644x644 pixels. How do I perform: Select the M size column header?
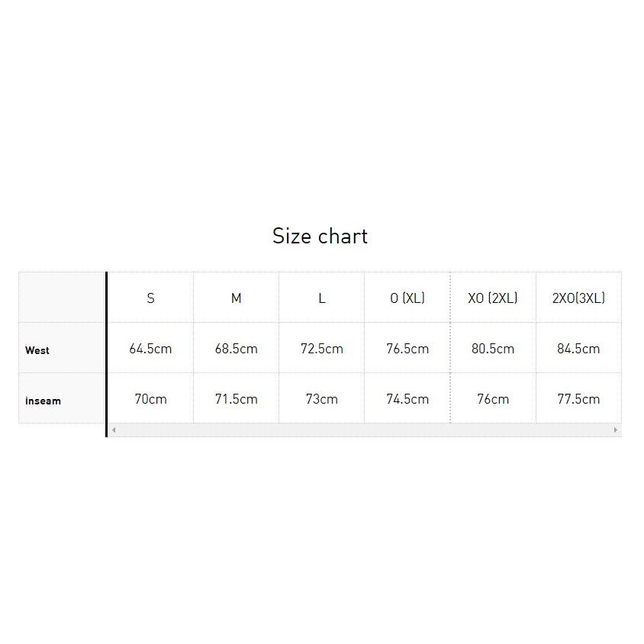237,298
